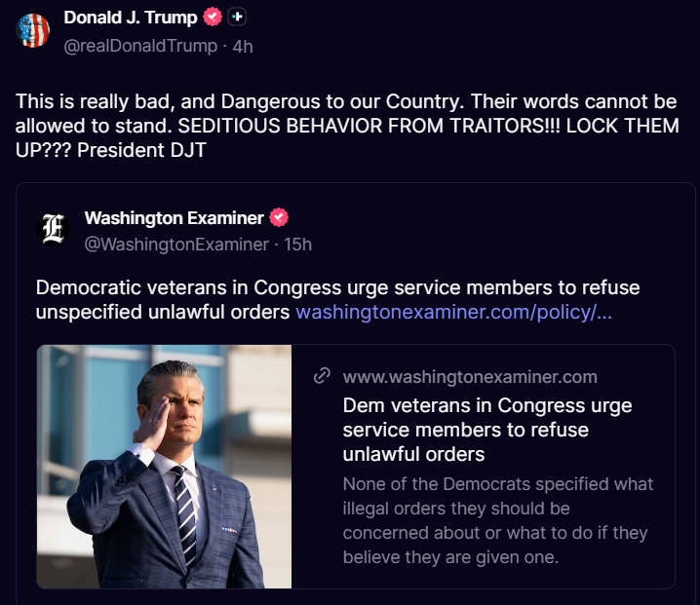The width and height of the screenshot is (700, 605).
Task: Click the red verified badge beside Donald J. Trump
Action: [x=213, y=18]
